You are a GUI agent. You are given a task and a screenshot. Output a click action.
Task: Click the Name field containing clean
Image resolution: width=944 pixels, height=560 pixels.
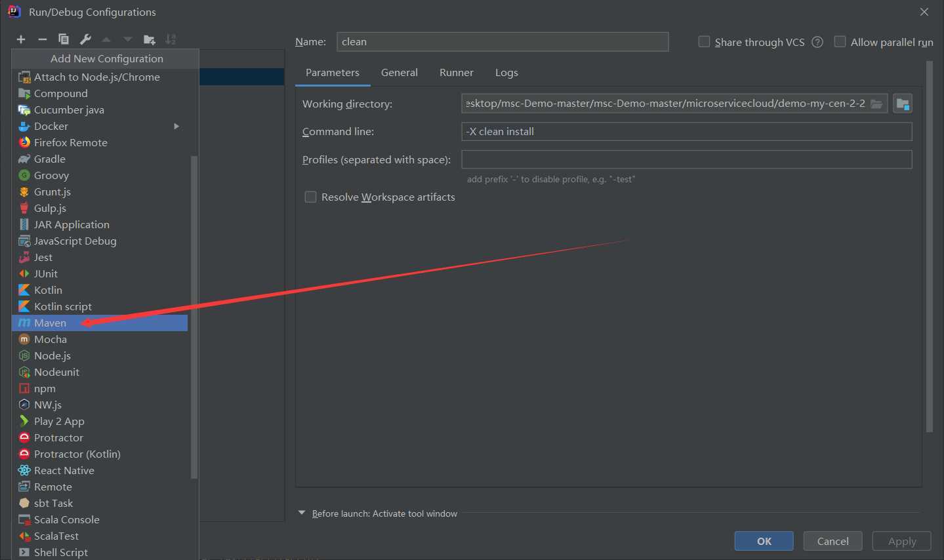(503, 41)
